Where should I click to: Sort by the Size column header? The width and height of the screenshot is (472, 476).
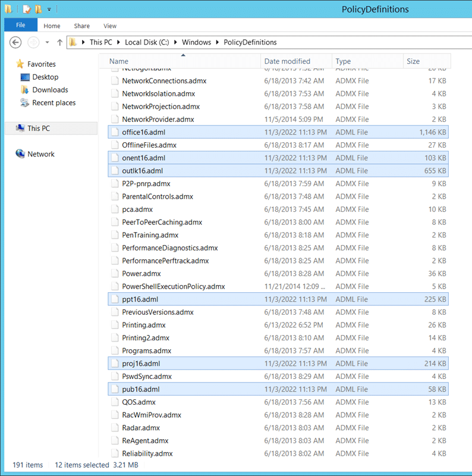427,61
